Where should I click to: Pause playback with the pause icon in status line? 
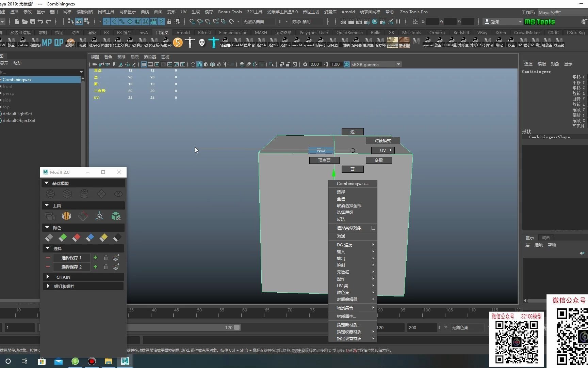398,21
